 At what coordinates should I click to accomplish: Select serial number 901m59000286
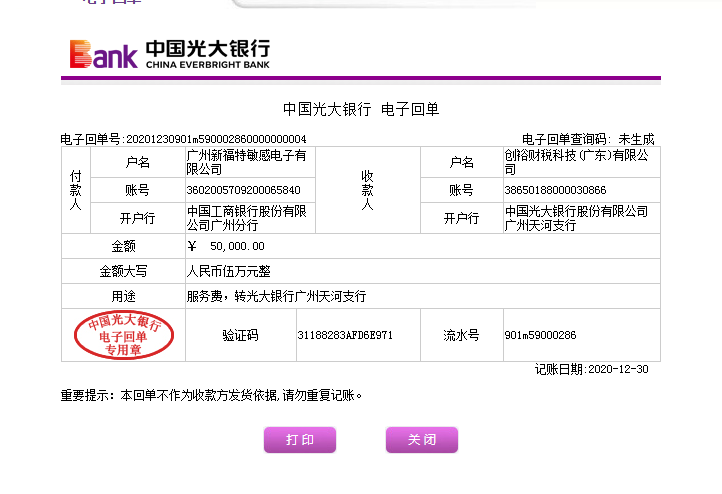(541, 335)
